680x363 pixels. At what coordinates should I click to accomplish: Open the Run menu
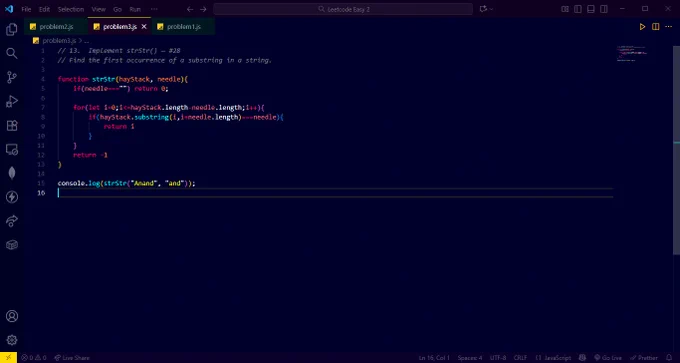(x=135, y=9)
